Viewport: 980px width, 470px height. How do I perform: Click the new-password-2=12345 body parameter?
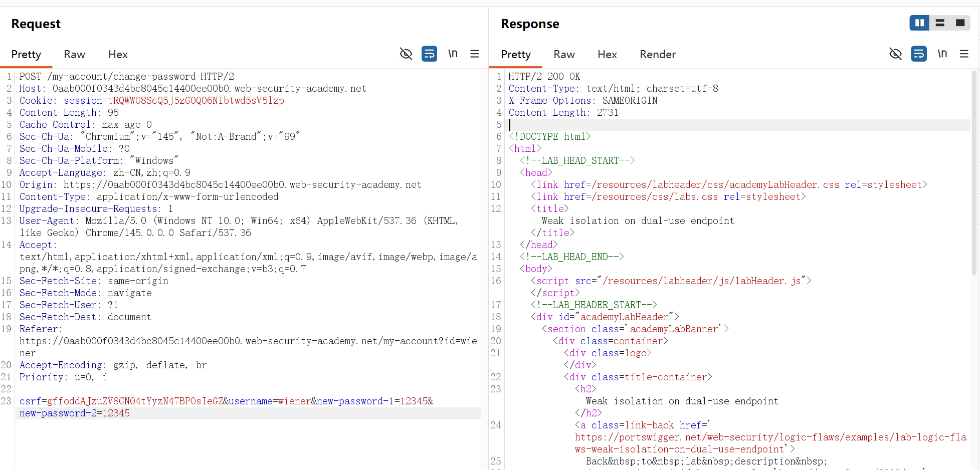coord(75,413)
